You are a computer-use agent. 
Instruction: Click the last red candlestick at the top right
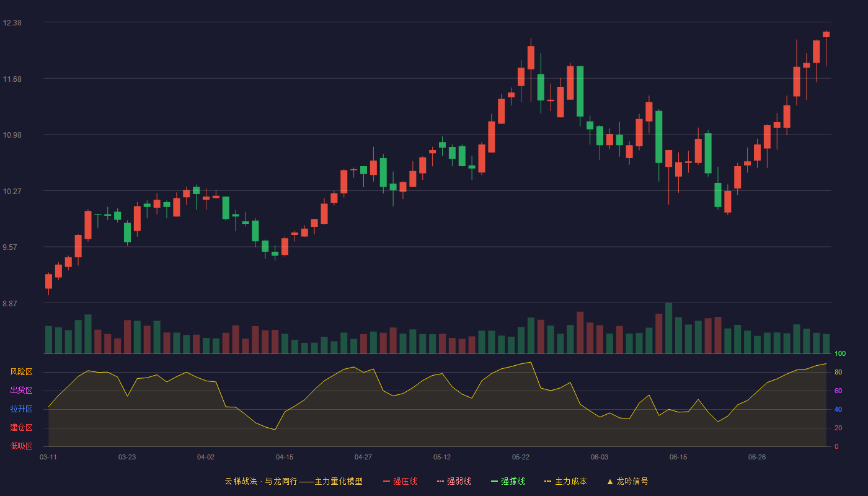(x=826, y=35)
